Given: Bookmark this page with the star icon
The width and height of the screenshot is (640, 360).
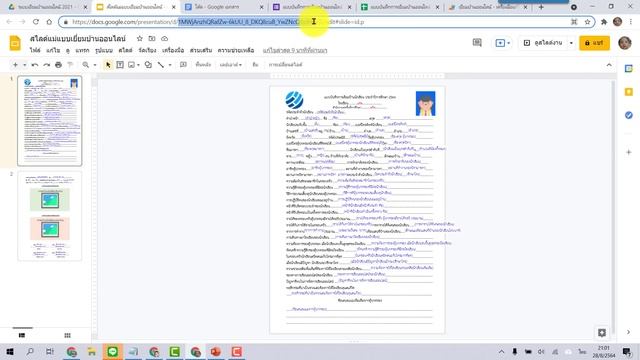Looking at the screenshot, I should pyautogui.click(x=587, y=22).
